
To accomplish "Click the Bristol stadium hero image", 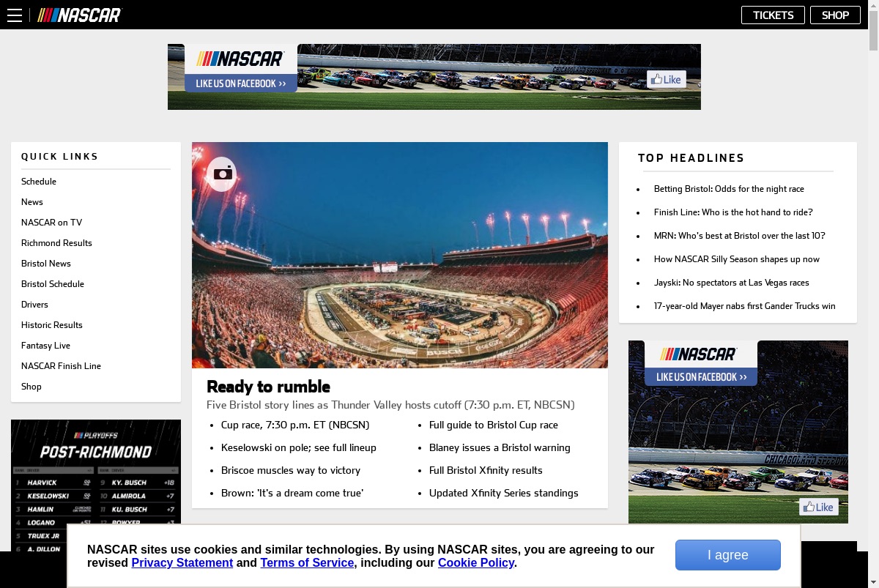I will point(400,255).
